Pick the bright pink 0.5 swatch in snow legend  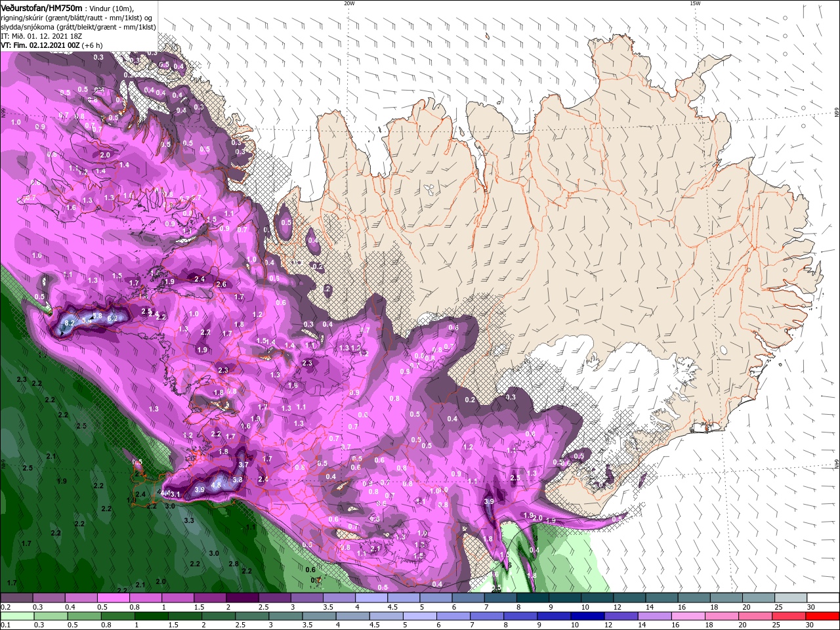113,598
